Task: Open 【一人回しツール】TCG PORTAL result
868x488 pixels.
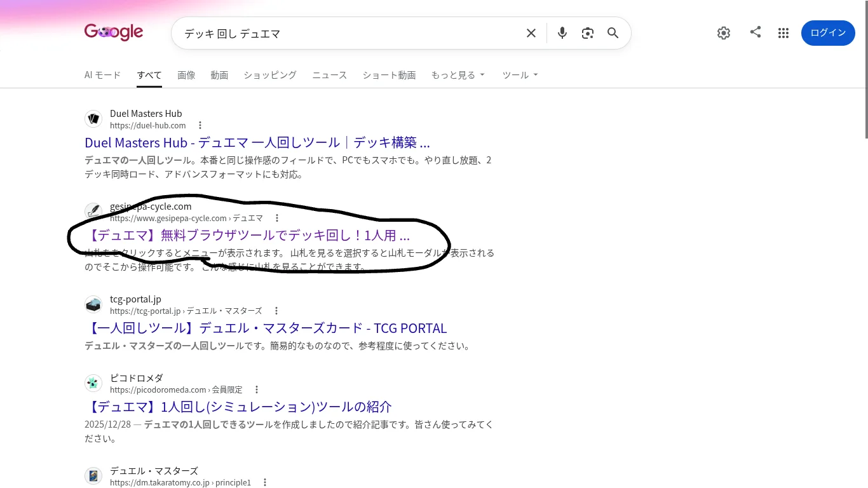Action: [x=266, y=328]
